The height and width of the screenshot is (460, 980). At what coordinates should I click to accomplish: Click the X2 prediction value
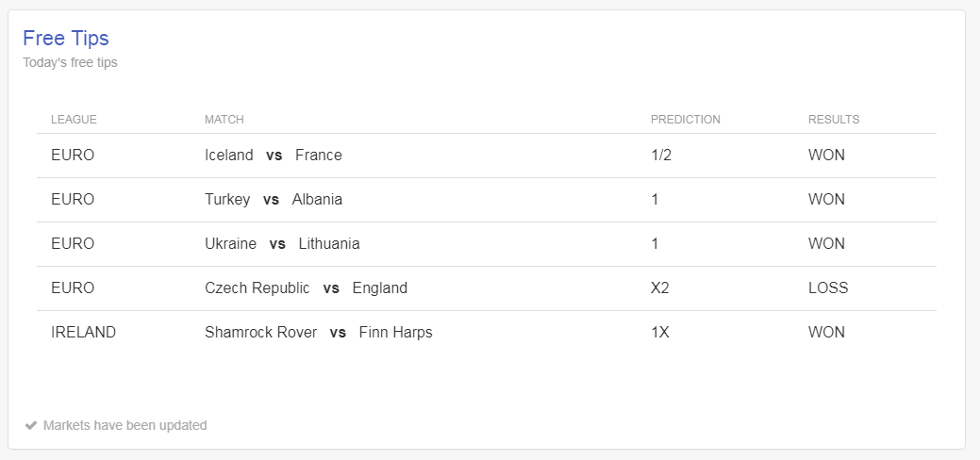(659, 288)
